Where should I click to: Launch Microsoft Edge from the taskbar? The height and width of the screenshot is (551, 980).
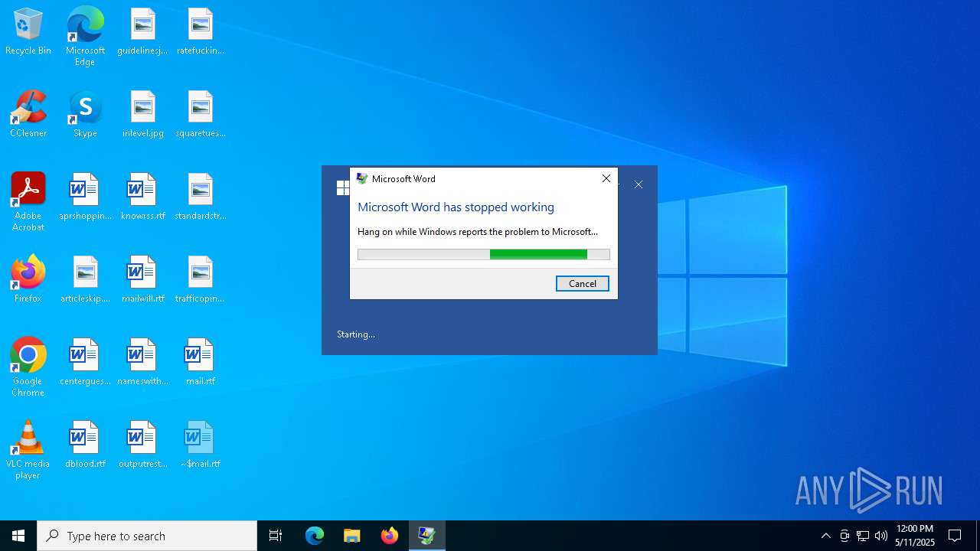pos(315,536)
